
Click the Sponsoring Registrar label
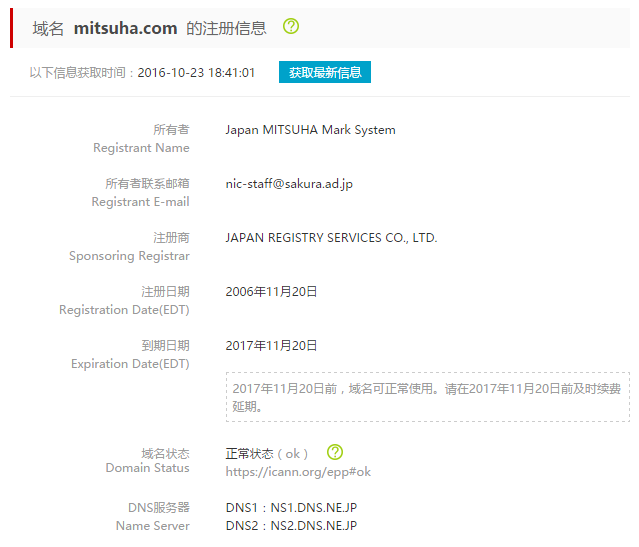click(130, 256)
